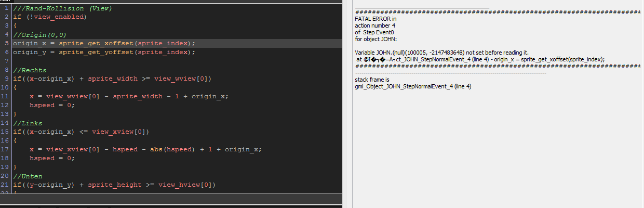Screen dimensions: 644x208
Task: Click the horizontal scrollbar below the code editor
Action: 171,199
